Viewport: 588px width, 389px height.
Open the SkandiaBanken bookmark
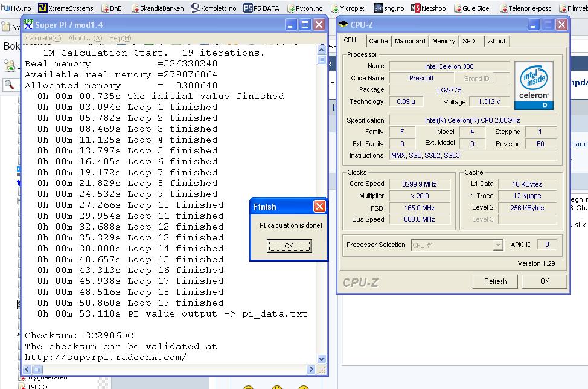[x=158, y=8]
